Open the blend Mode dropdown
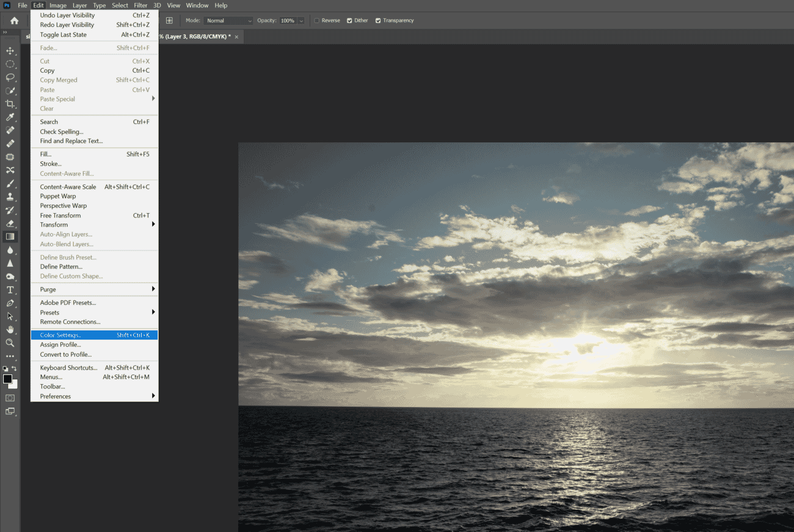The width and height of the screenshot is (794, 532). coord(228,20)
